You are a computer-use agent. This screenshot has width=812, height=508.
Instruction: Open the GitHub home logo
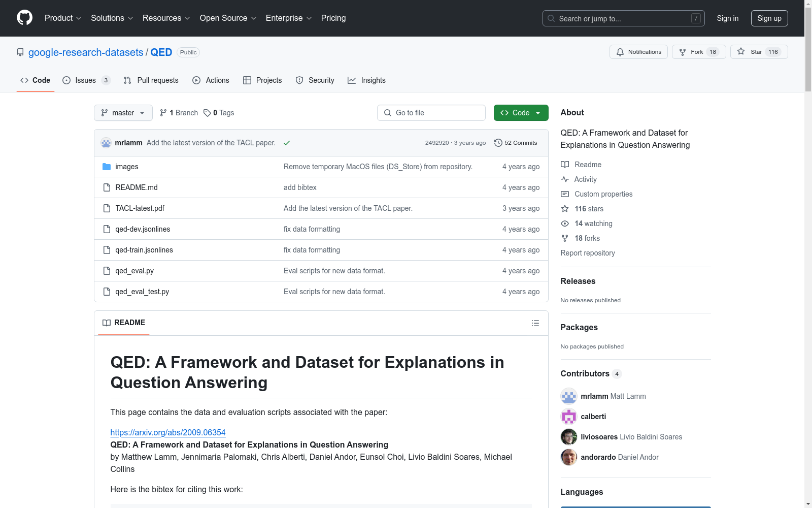pos(24,18)
